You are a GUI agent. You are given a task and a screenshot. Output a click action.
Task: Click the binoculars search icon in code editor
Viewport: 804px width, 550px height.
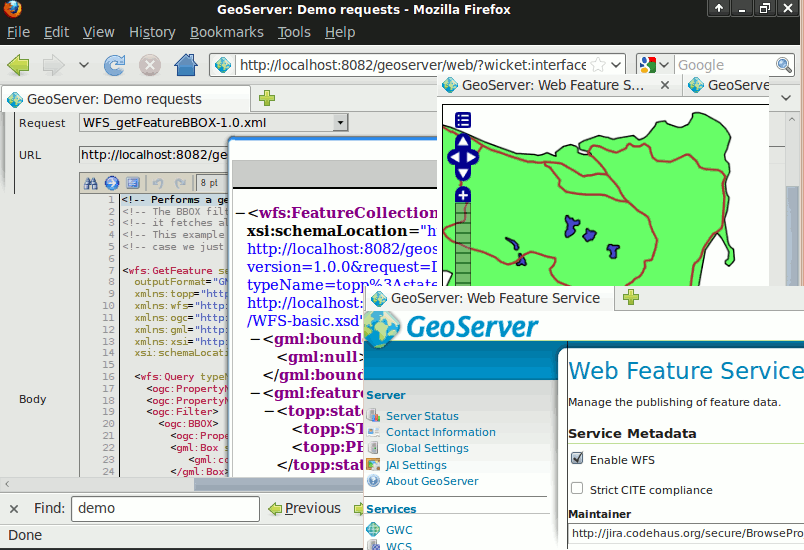pyautogui.click(x=91, y=183)
